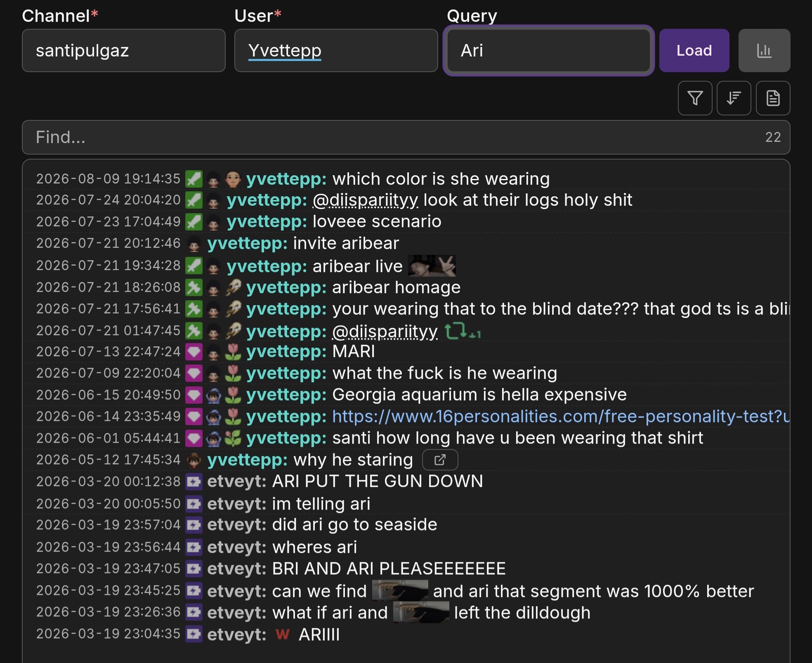Click the green badge on 'which color is she wearing' row
This screenshot has height=663, width=812.
coord(194,179)
